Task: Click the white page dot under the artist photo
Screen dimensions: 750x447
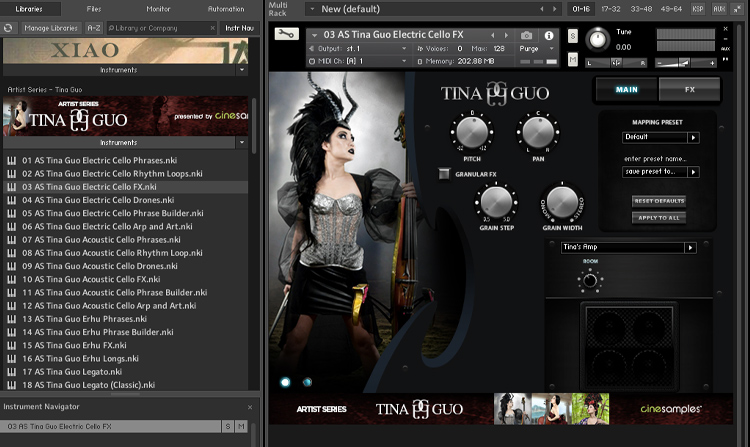Action: tap(285, 382)
